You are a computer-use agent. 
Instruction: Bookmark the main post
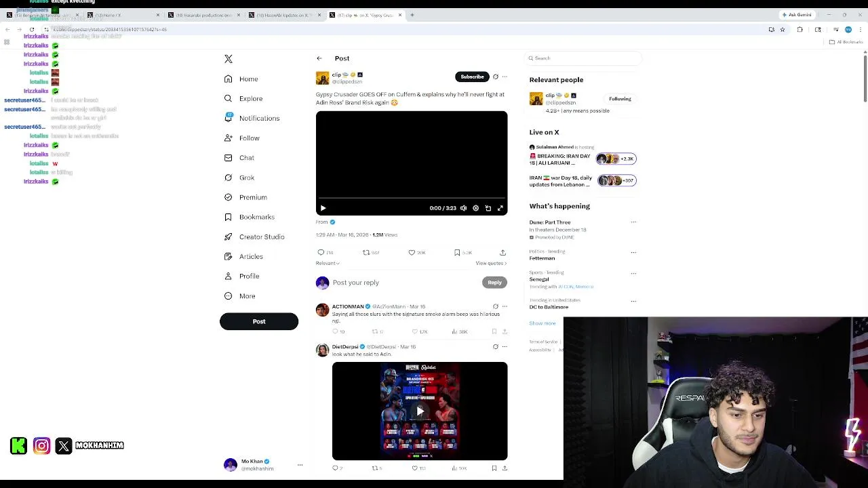(457, 252)
